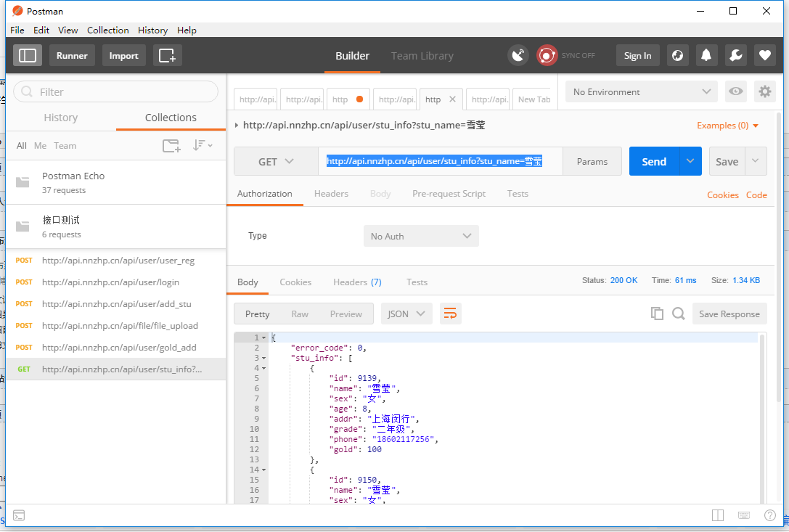Viewport: 789px width, 532px height.
Task: Open the collection sort options
Action: click(203, 145)
